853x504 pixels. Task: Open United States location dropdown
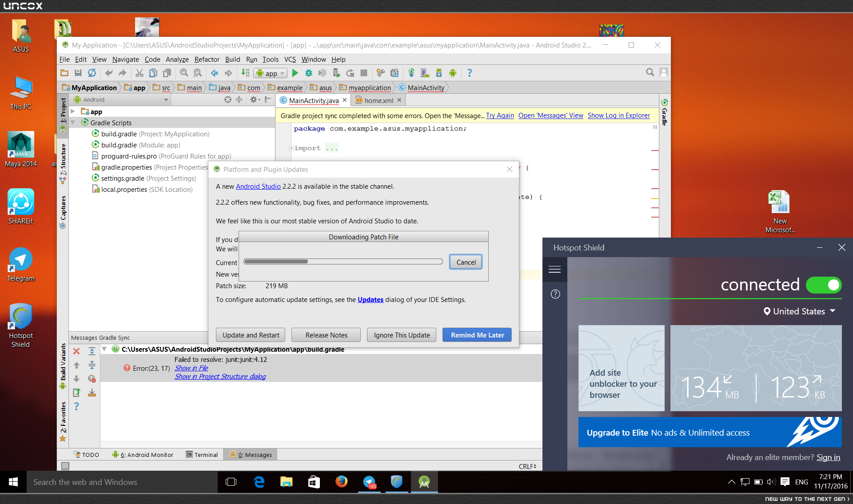(x=800, y=311)
